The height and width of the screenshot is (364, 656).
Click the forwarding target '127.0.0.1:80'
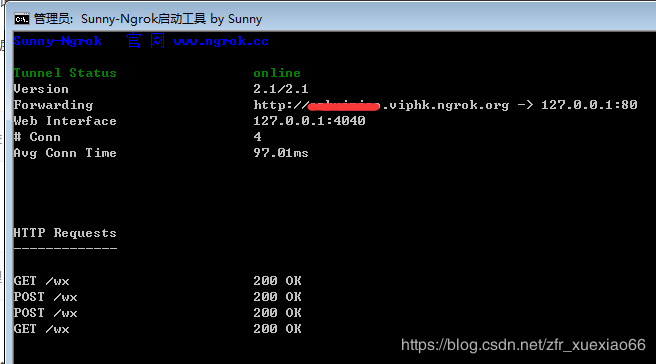(x=589, y=105)
